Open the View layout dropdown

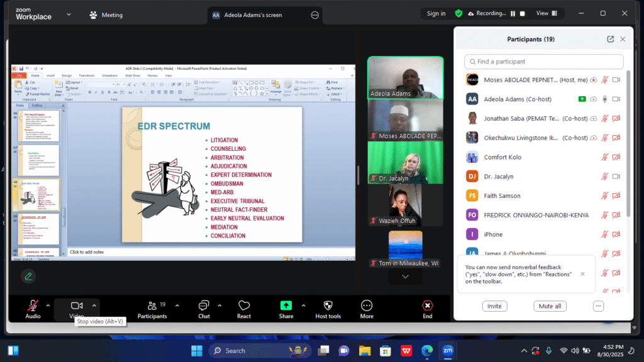pos(545,13)
